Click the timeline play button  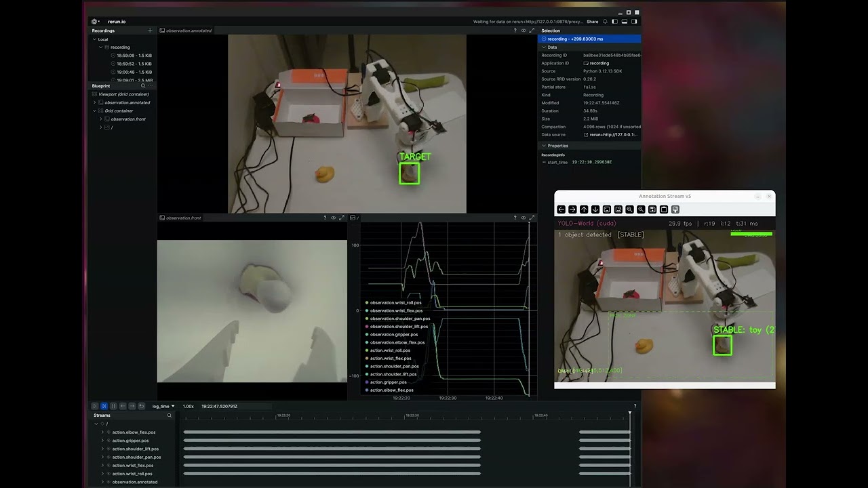click(x=95, y=406)
